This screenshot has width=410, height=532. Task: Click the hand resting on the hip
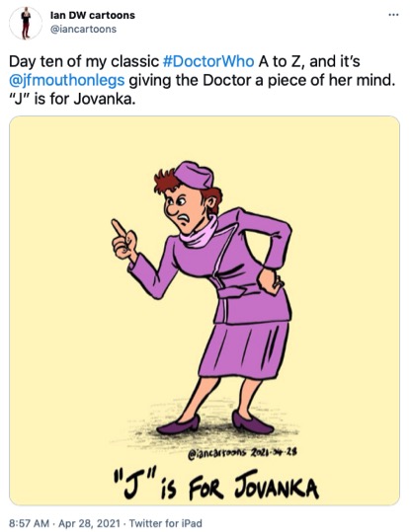(270, 281)
